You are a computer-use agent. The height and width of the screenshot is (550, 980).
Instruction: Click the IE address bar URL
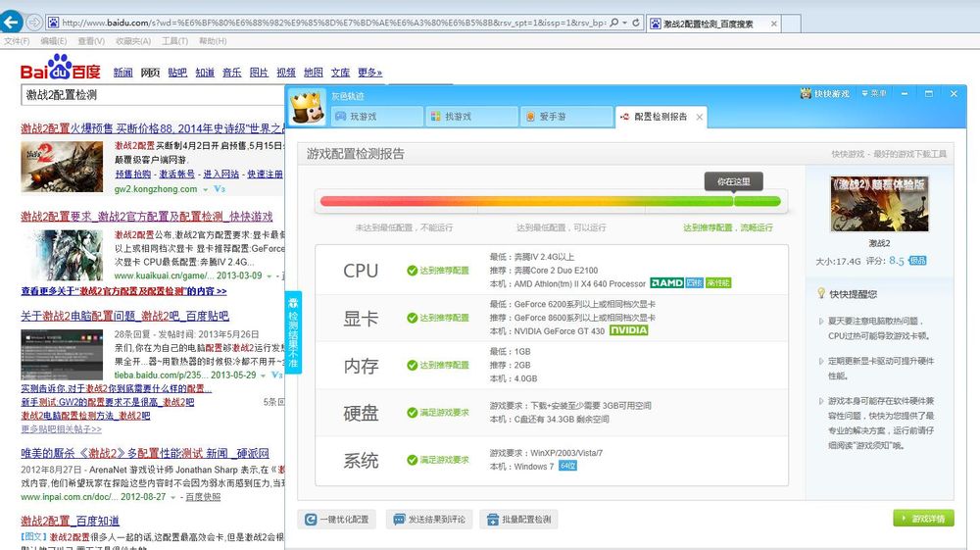(x=334, y=23)
